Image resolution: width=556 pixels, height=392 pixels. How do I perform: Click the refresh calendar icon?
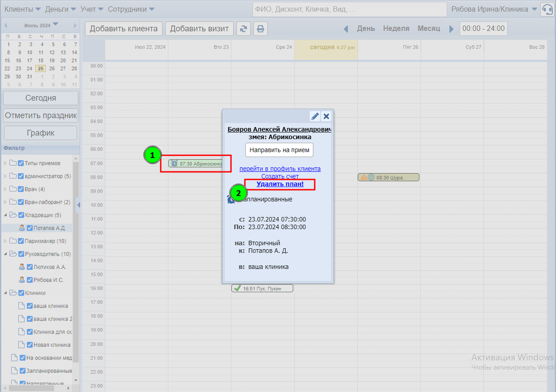(x=244, y=29)
